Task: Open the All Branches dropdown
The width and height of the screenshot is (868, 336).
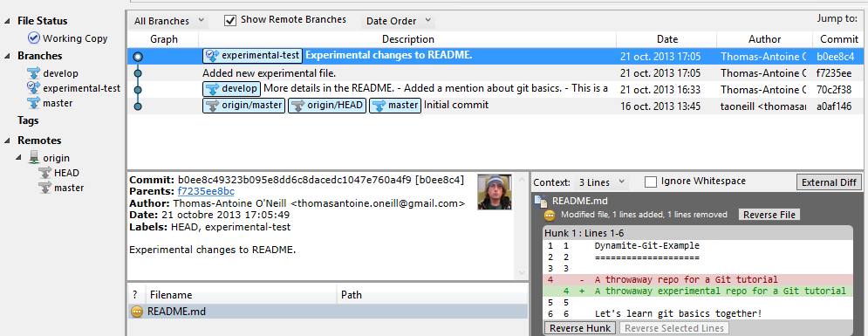Action: (168, 21)
